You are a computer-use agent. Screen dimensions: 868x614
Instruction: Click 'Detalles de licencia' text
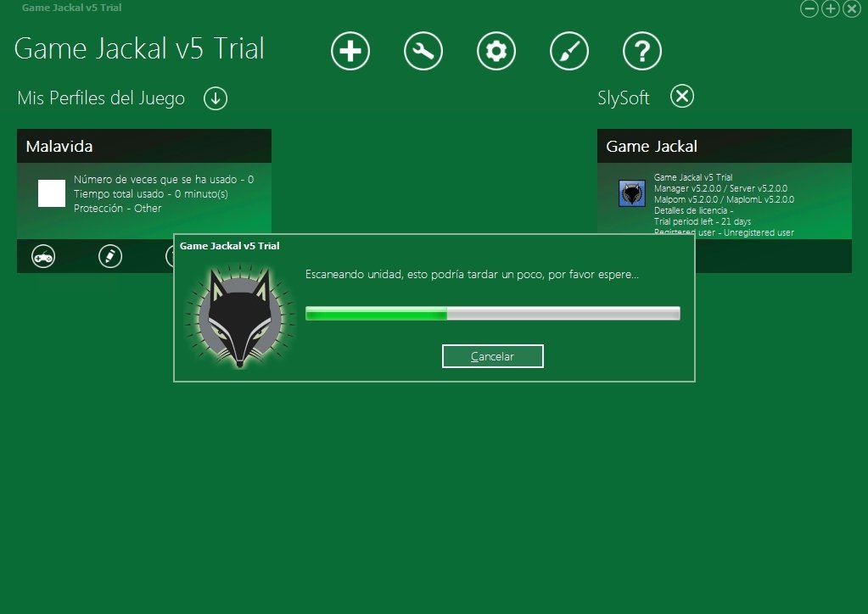tap(691, 210)
